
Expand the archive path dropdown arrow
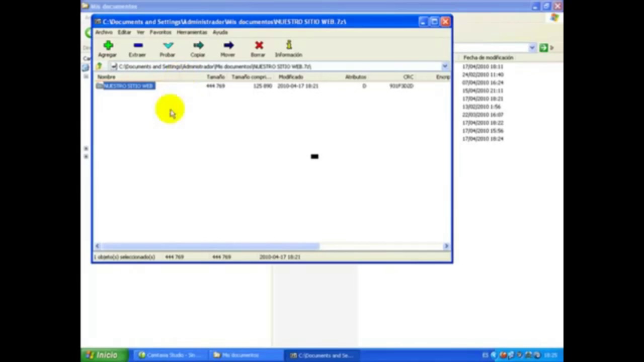tap(445, 66)
